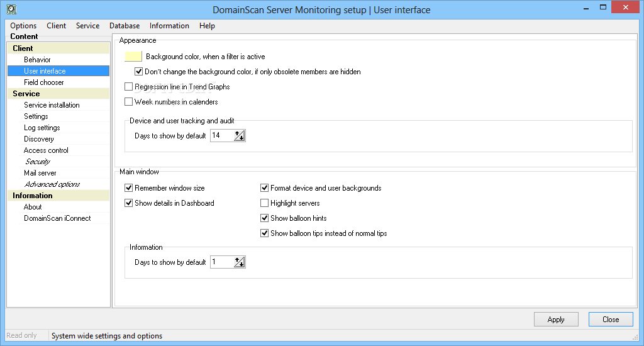Viewport: 644px width, 346px height.
Task: Click the Close button
Action: coord(611,320)
